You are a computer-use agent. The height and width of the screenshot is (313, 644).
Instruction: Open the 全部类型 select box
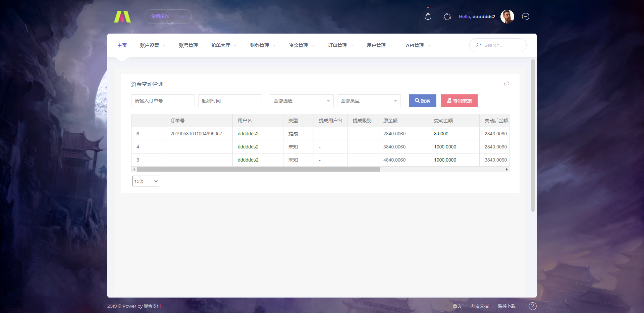(369, 101)
